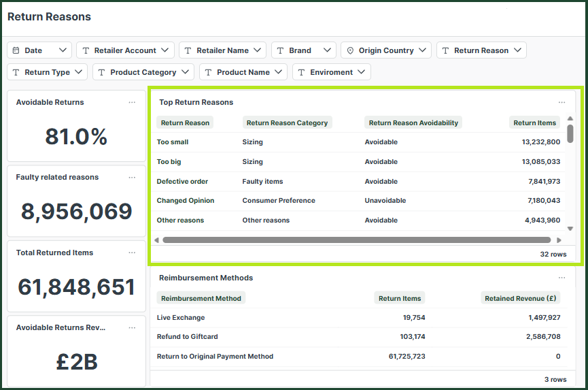Sort by the Return Reason column header

(185, 123)
